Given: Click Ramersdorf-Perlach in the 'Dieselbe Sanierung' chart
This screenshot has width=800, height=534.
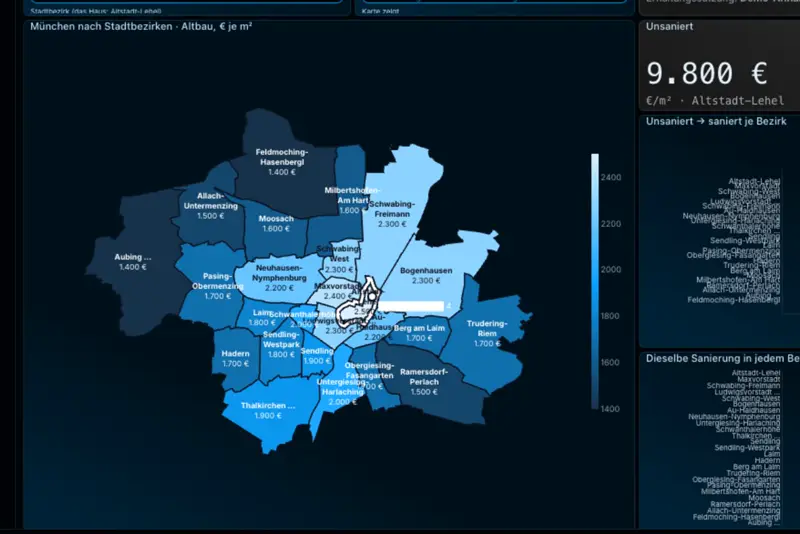Looking at the screenshot, I should (x=745, y=504).
